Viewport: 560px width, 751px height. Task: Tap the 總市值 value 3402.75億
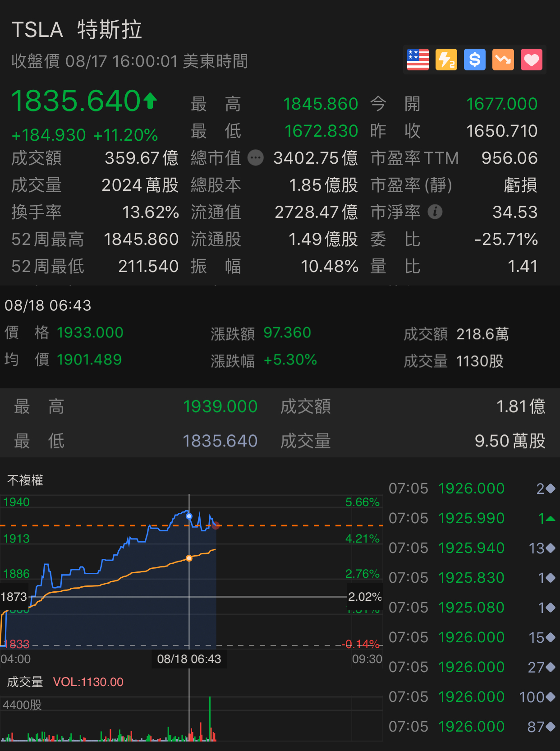[x=316, y=158]
